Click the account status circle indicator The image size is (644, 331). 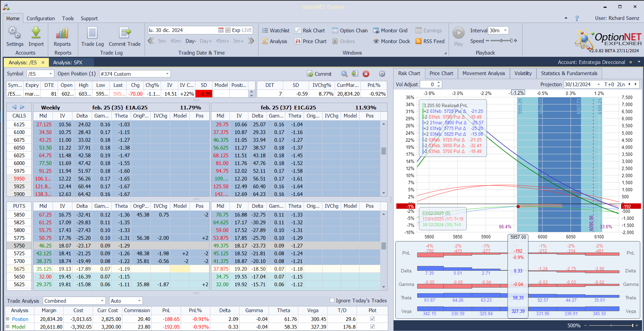tap(631, 62)
